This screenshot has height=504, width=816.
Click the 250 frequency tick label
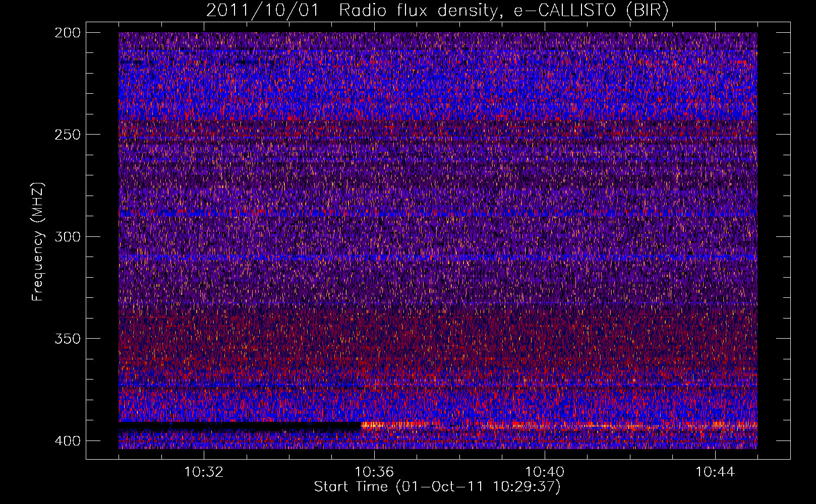(67, 135)
